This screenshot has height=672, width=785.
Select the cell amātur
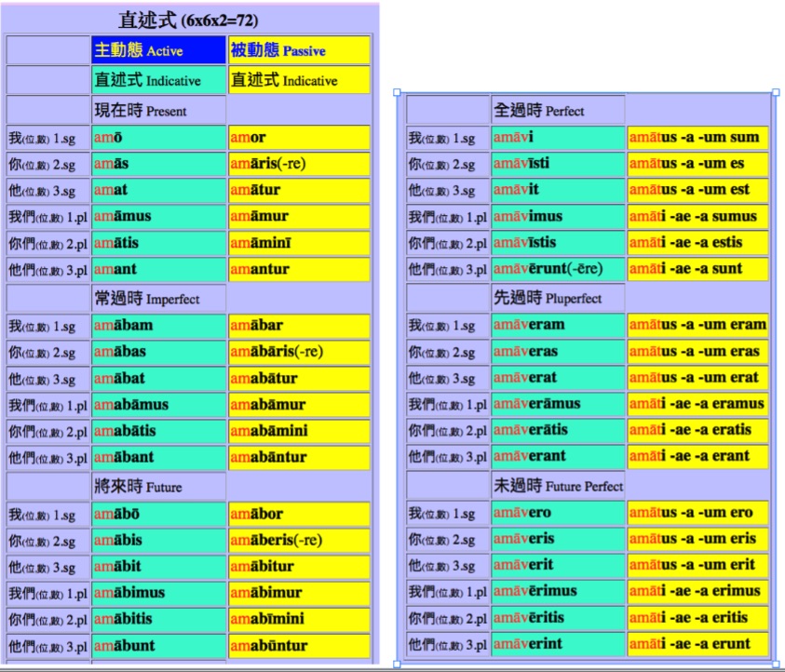299,190
